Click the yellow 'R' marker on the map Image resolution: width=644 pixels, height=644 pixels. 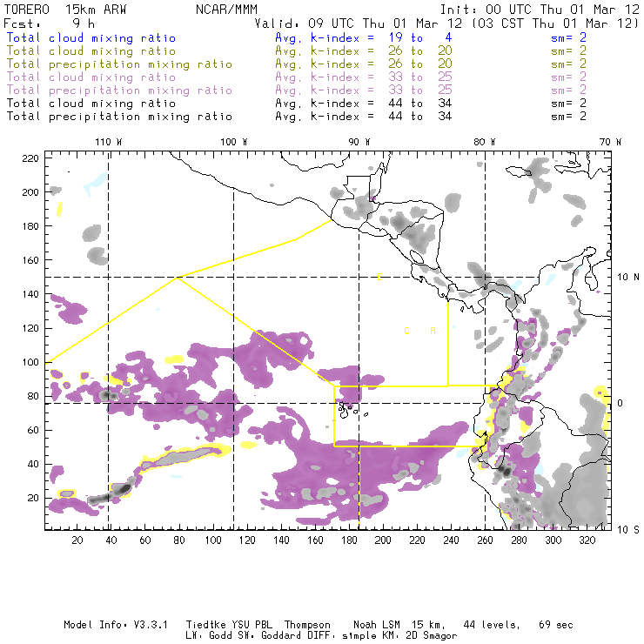pyautogui.click(x=433, y=331)
